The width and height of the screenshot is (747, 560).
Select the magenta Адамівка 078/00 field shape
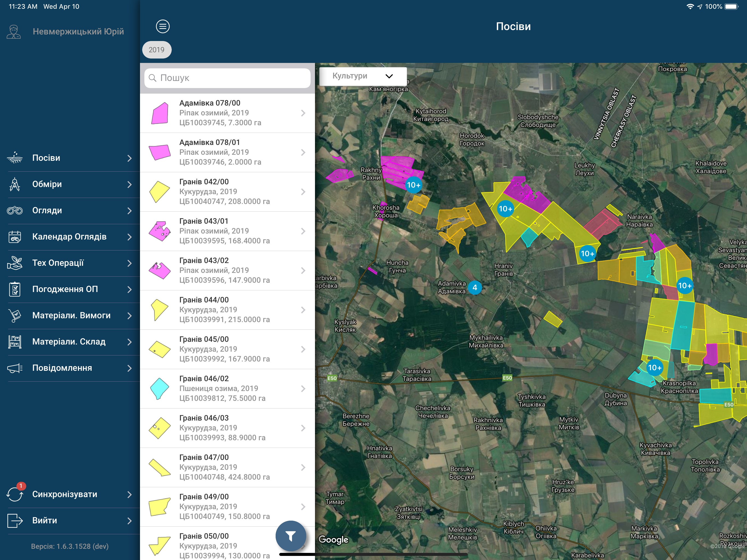point(160,113)
